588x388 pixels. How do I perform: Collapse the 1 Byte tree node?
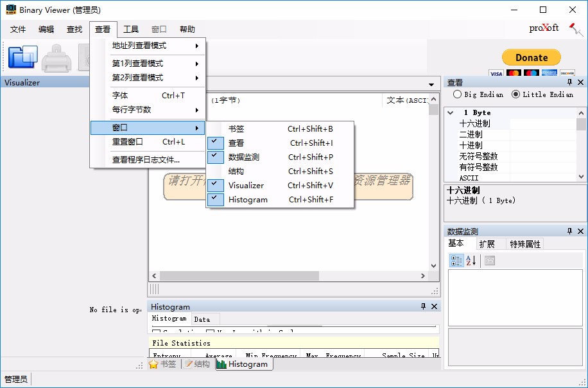[x=449, y=112]
